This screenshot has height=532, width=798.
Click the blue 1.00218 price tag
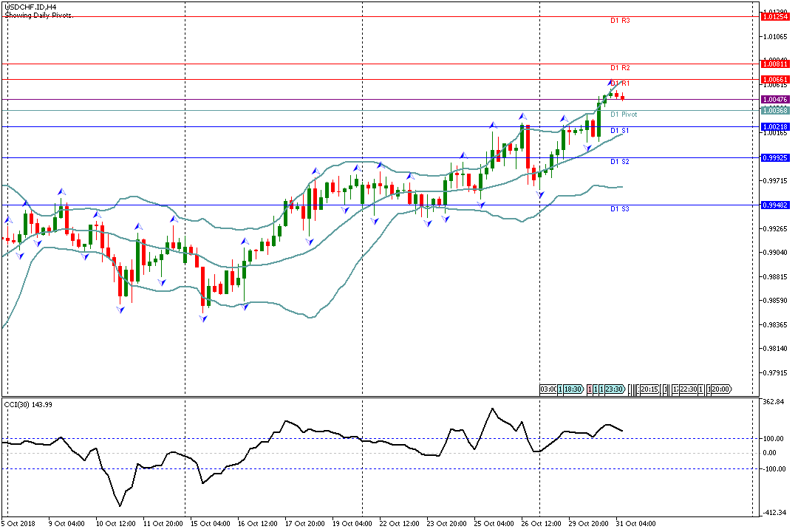[775, 127]
